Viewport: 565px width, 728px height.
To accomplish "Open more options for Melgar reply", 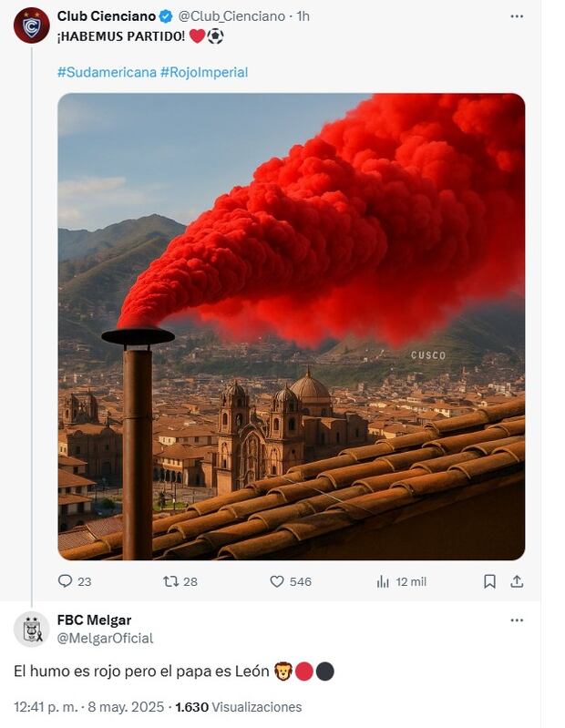I will pos(517,620).
